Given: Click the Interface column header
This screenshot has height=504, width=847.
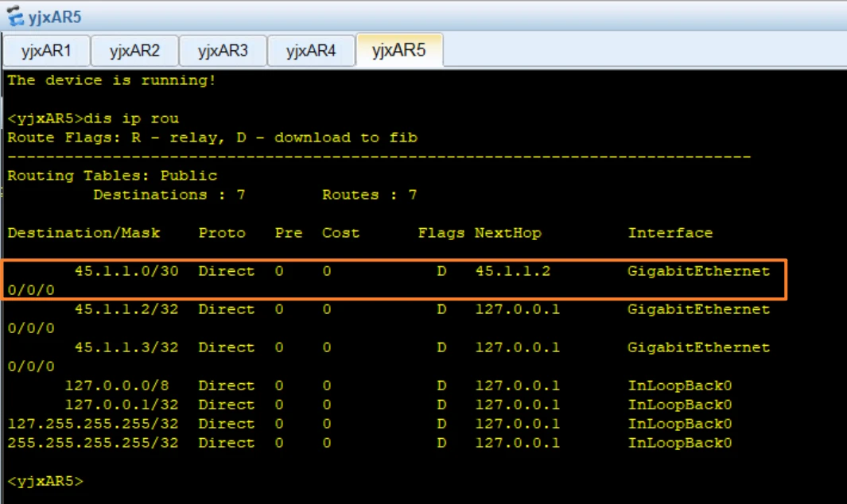Looking at the screenshot, I should point(670,233).
